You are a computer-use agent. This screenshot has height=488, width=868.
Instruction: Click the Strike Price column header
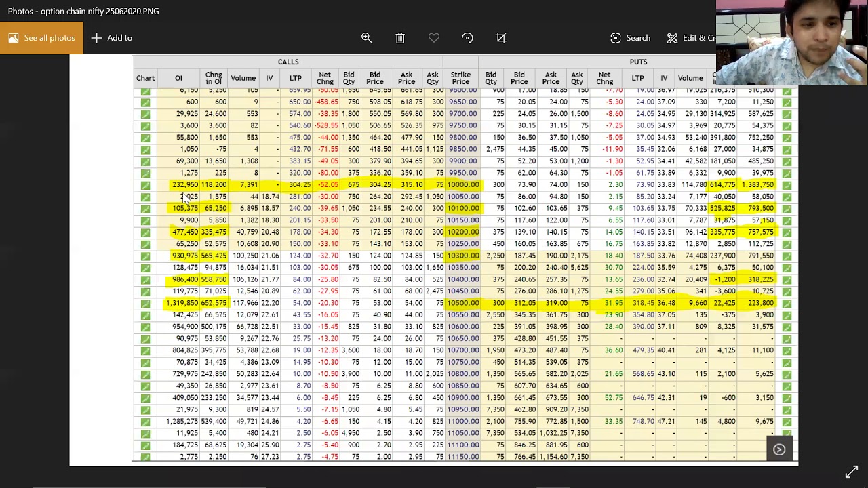[x=460, y=78]
